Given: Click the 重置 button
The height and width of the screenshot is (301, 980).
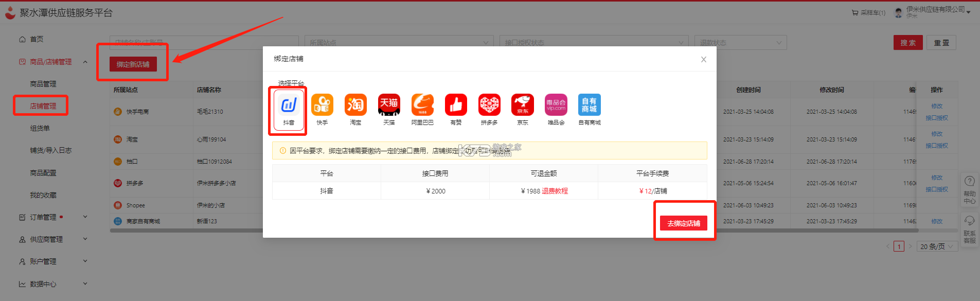Looking at the screenshot, I should 941,43.
